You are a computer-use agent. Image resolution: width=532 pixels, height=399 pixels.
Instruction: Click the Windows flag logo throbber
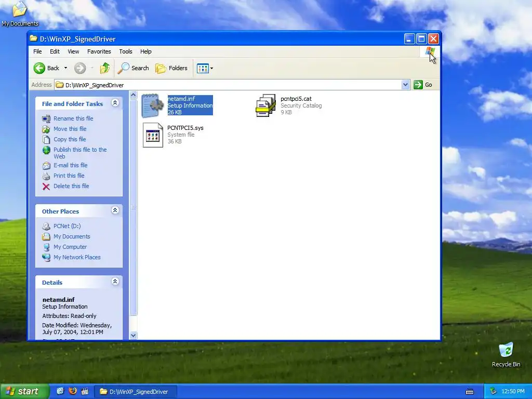430,51
